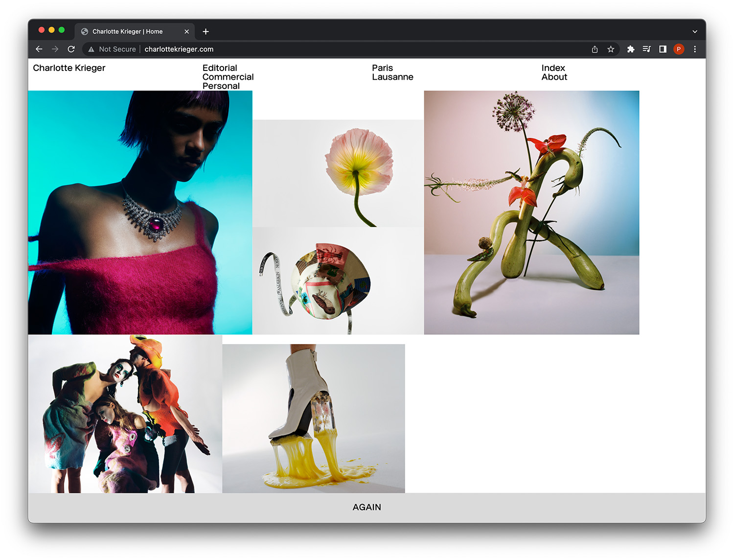Open a new tab with plus

coord(206,31)
